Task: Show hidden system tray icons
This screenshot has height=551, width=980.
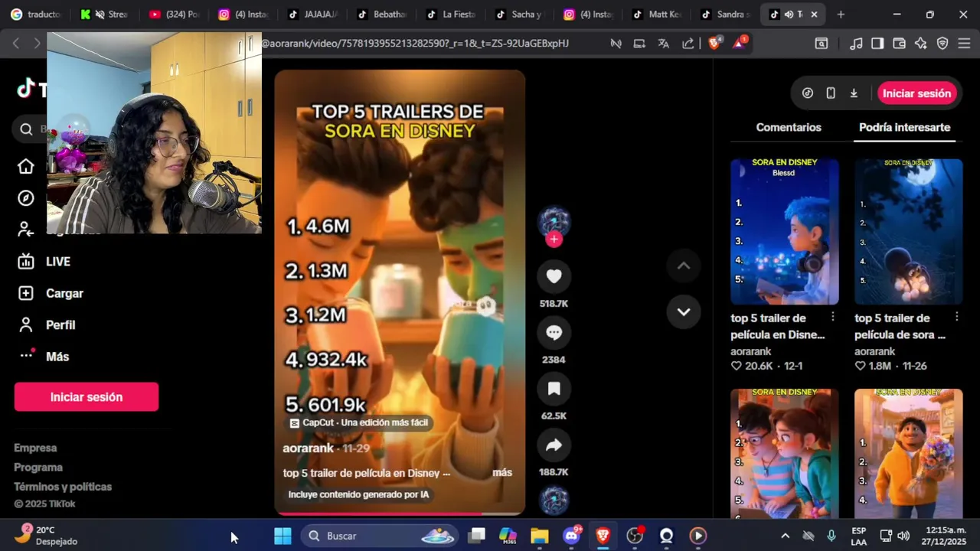Action: 785,536
